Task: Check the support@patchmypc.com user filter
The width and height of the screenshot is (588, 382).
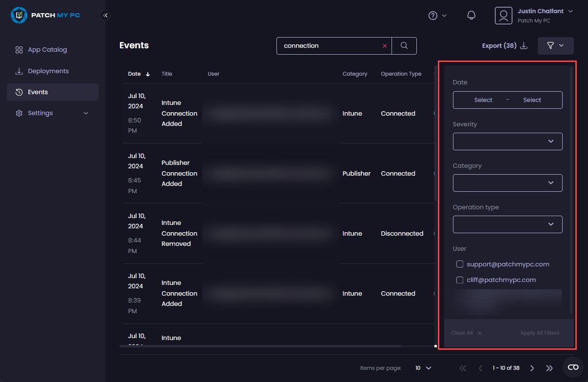Action: click(460, 264)
